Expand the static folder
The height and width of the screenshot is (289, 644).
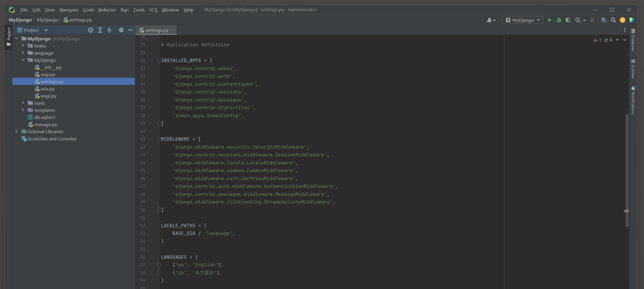[x=23, y=103]
